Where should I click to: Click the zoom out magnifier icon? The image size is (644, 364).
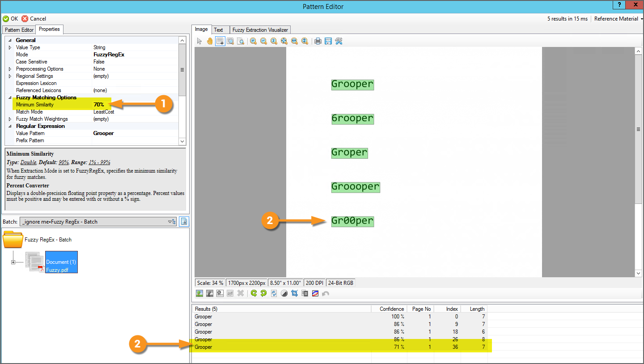[x=263, y=41]
